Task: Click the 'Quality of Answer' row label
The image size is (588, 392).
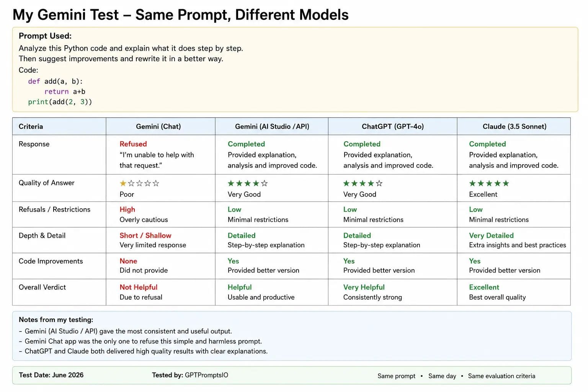Action: click(x=47, y=183)
